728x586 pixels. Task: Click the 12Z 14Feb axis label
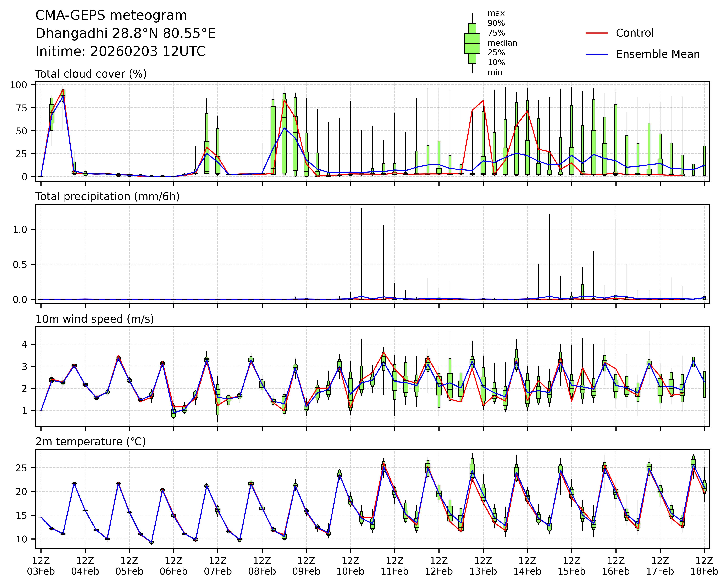[527, 566]
